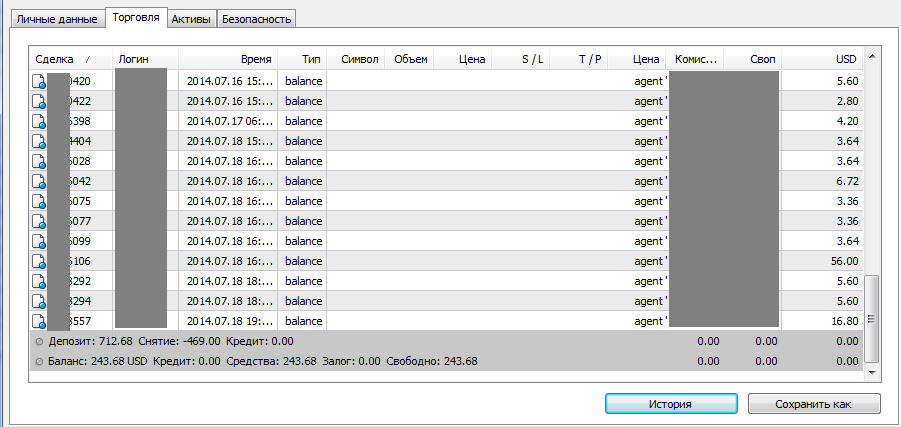Select the deal icon in the 6.72 USD row
This screenshot has height=427, width=901.
[x=39, y=181]
